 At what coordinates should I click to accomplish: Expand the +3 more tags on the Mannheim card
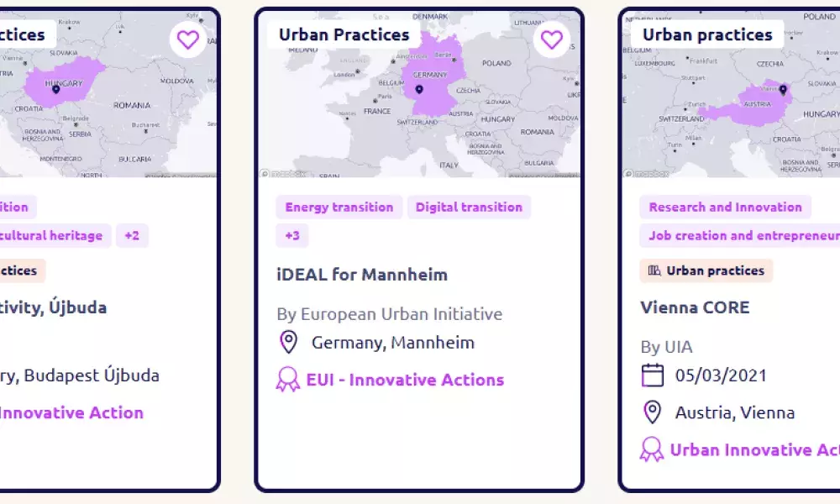292,236
